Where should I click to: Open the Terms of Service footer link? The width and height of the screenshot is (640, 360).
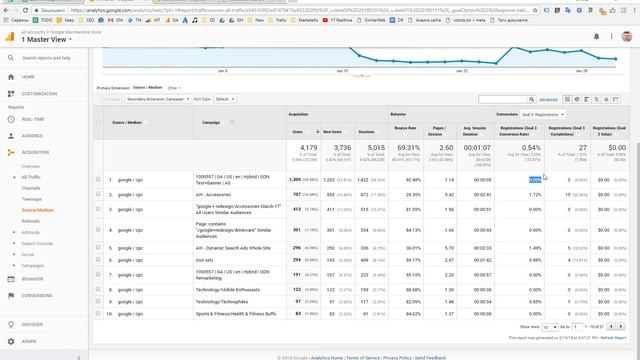362,358
